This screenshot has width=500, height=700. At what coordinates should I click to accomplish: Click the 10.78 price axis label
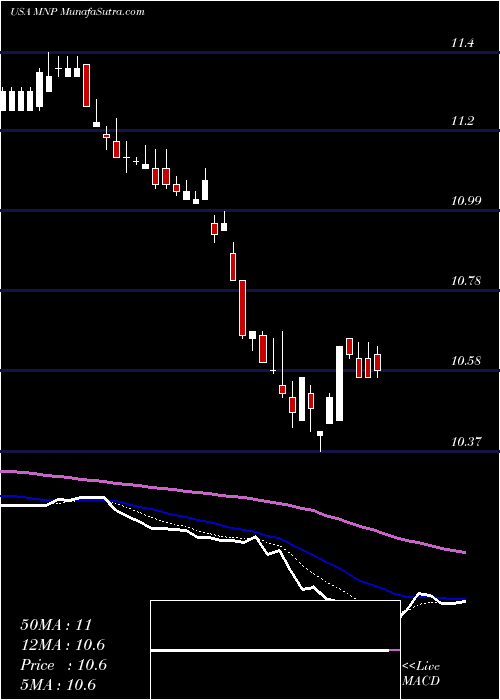tap(466, 281)
